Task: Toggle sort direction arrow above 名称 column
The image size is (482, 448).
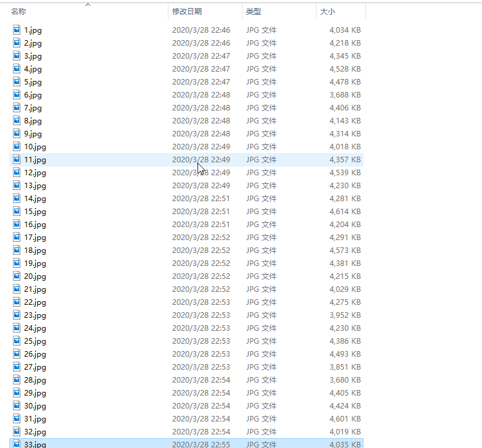Action: coord(88,4)
